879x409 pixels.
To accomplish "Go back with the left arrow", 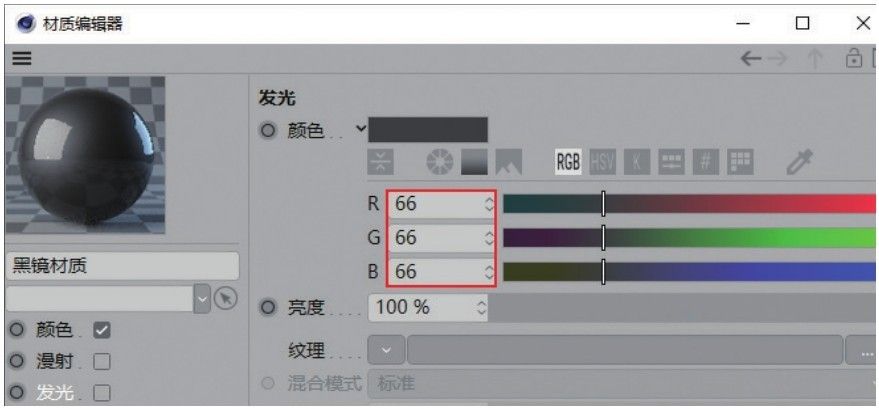I will [x=751, y=58].
